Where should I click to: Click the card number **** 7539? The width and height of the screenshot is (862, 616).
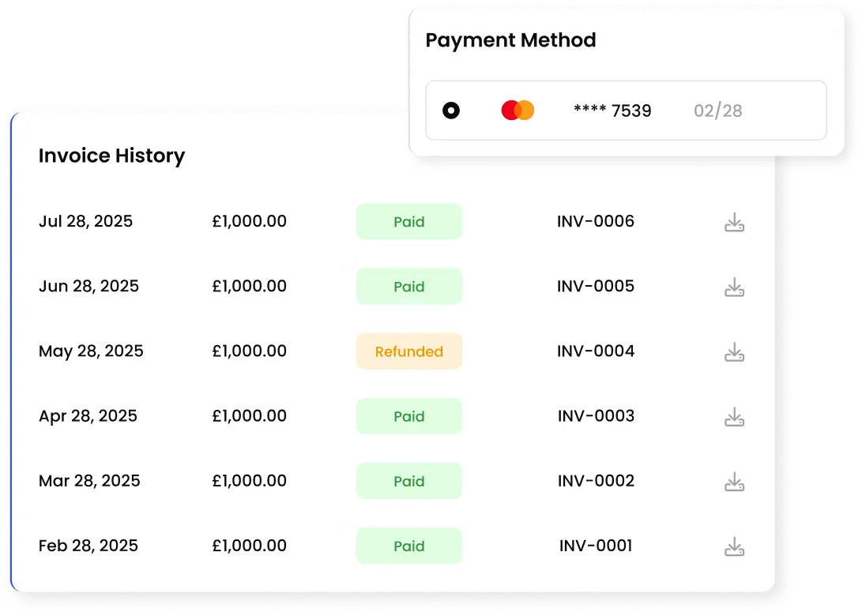[612, 111]
